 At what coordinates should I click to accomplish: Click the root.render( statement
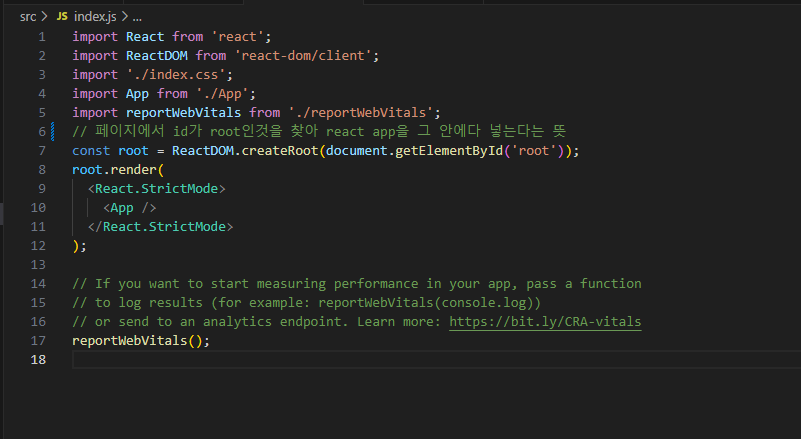point(118,170)
